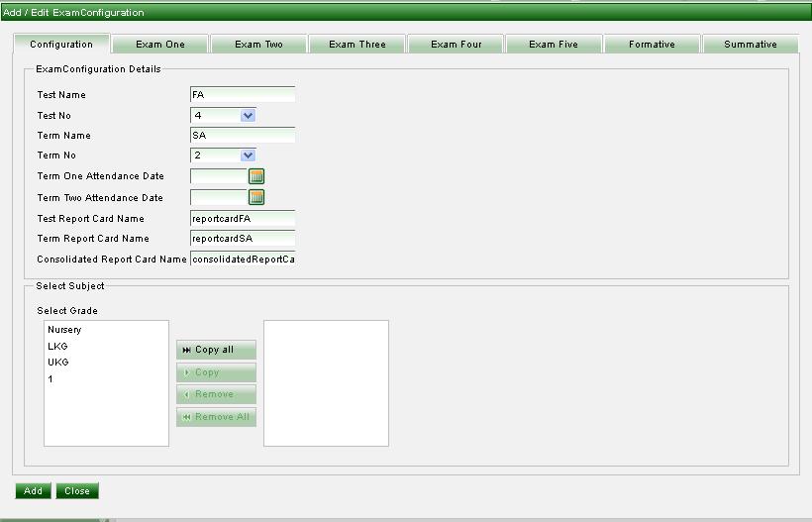Open calendar for Term Two Attendance Date
Viewport: 812px width, 522px height.
click(x=256, y=197)
